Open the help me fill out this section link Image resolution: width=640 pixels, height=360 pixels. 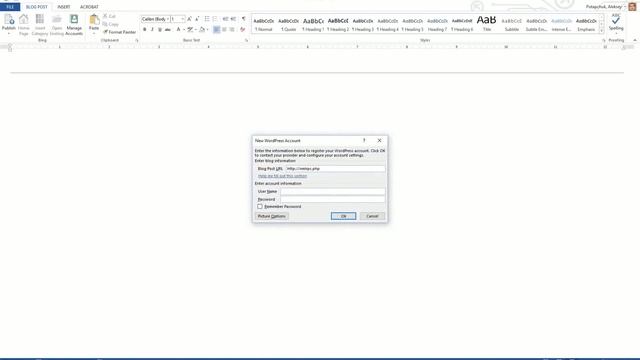[282, 176]
